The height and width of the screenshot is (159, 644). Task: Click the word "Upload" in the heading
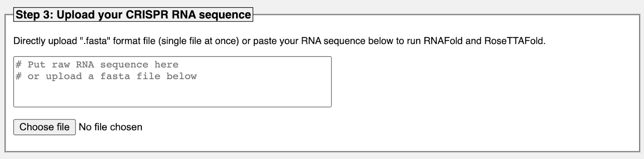[89, 15]
